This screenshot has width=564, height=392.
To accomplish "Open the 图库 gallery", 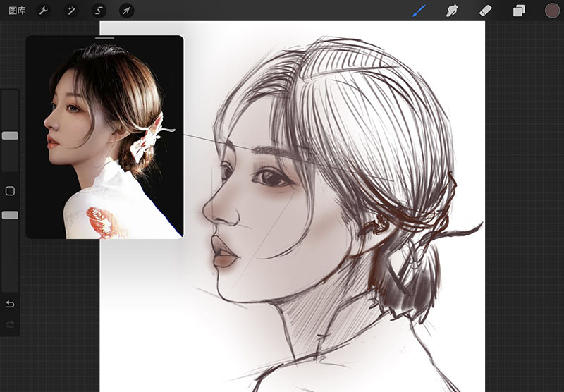I will [x=17, y=11].
